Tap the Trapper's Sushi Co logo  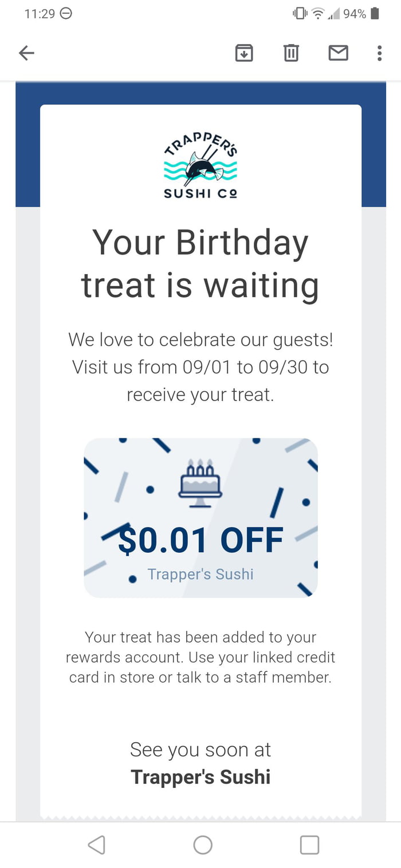coord(200,164)
